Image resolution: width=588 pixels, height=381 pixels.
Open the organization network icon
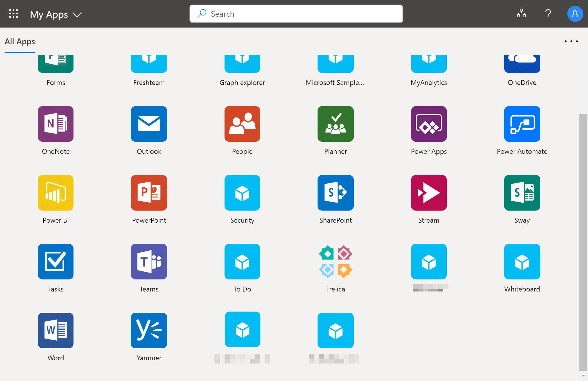click(521, 13)
